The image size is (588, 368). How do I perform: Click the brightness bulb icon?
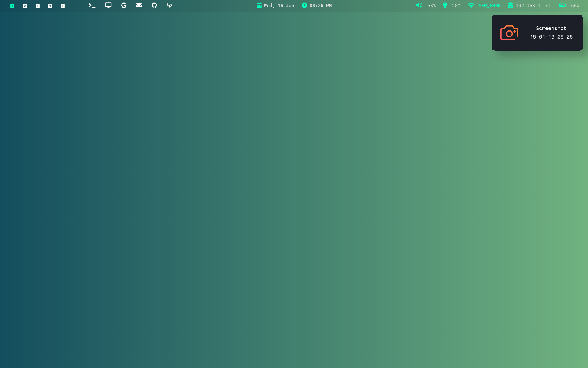[x=445, y=6]
